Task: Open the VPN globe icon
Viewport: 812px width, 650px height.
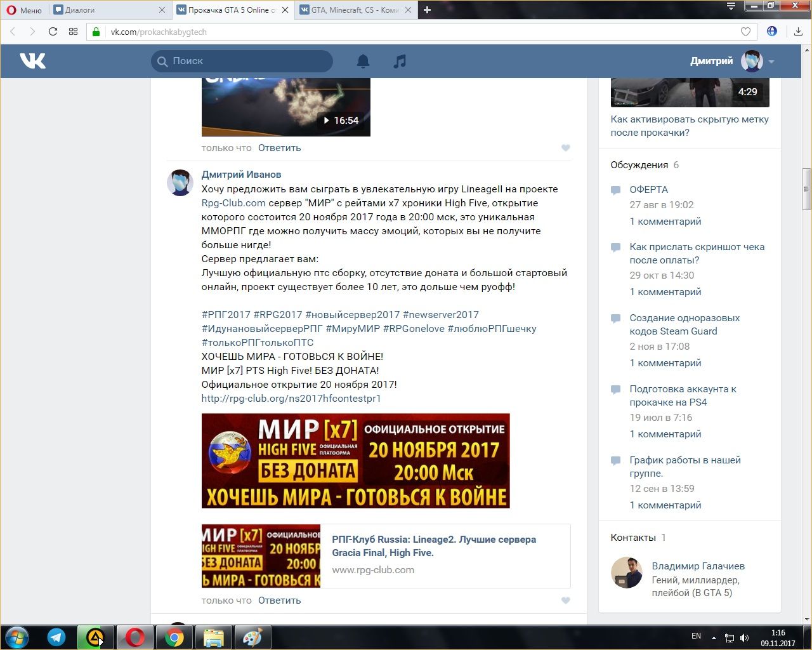Action: point(772,31)
